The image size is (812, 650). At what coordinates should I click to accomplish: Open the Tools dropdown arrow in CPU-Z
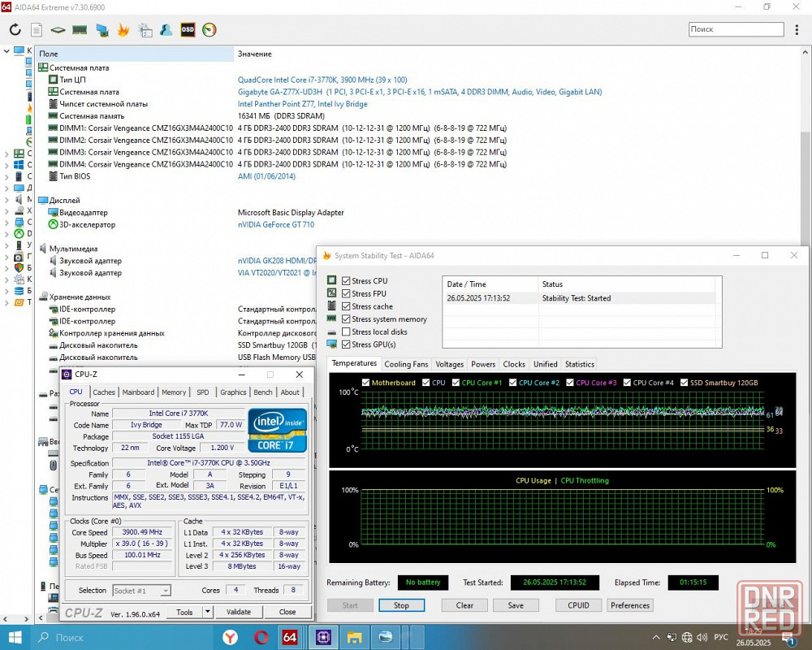(x=207, y=612)
